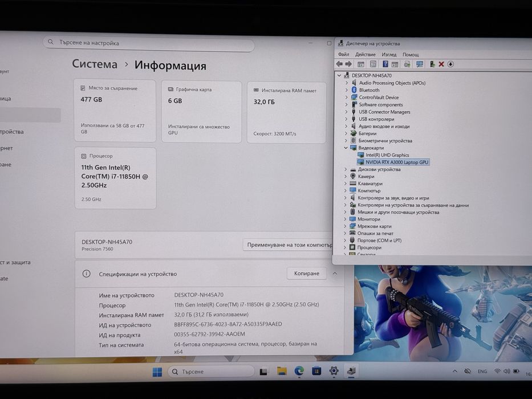Click the show/hide console tree toolbar icon
This screenshot has height=399, width=532.
tap(361, 64)
